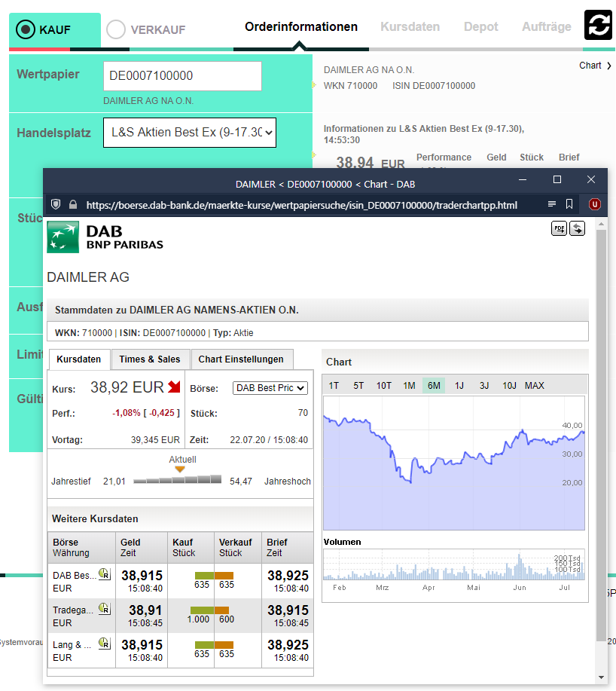Click the Kurs value 38,92 EUR
The height and width of the screenshot is (691, 616).
click(127, 387)
